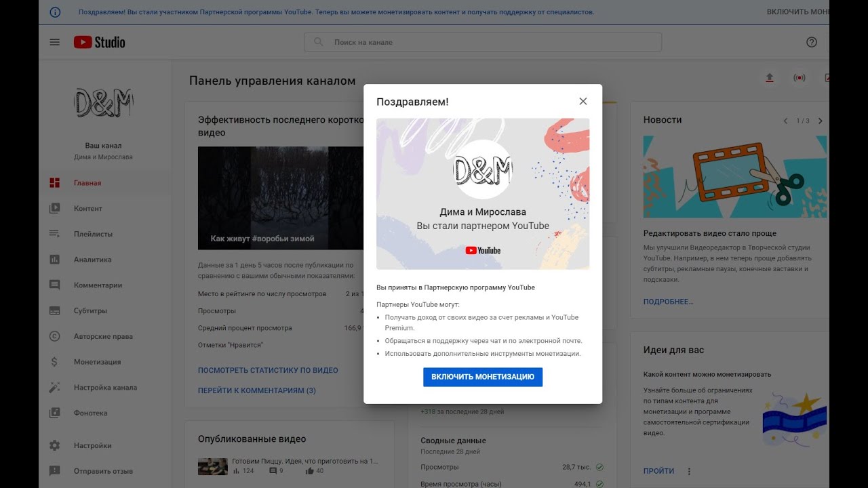This screenshot has height=488, width=868.
Task: Click the 'Дима и Мирослава' channel name in the sidebar
Action: (x=103, y=157)
